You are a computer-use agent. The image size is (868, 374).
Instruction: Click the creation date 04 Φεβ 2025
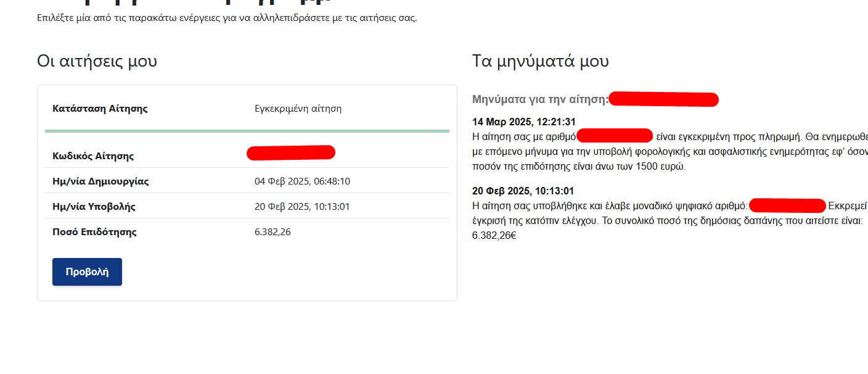pos(302,181)
